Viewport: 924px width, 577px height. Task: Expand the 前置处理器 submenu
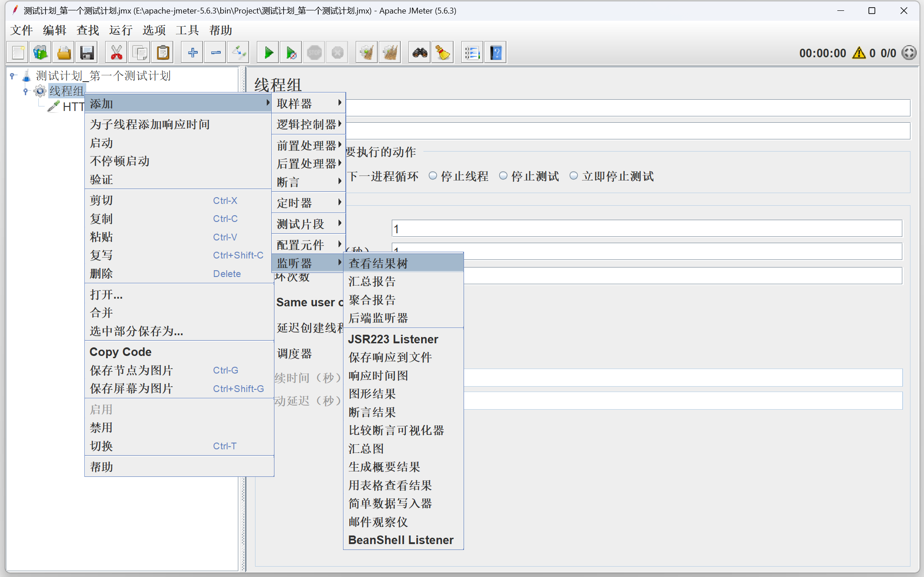pos(309,145)
